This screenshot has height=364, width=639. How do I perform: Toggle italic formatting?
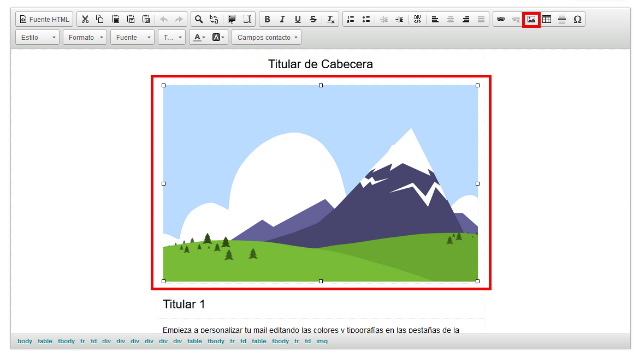(x=282, y=20)
